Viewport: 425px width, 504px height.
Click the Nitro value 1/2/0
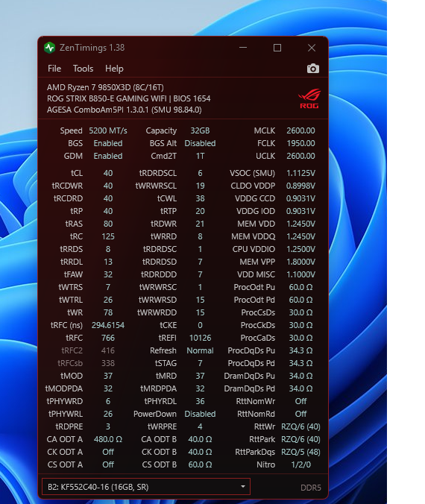pos(300,464)
